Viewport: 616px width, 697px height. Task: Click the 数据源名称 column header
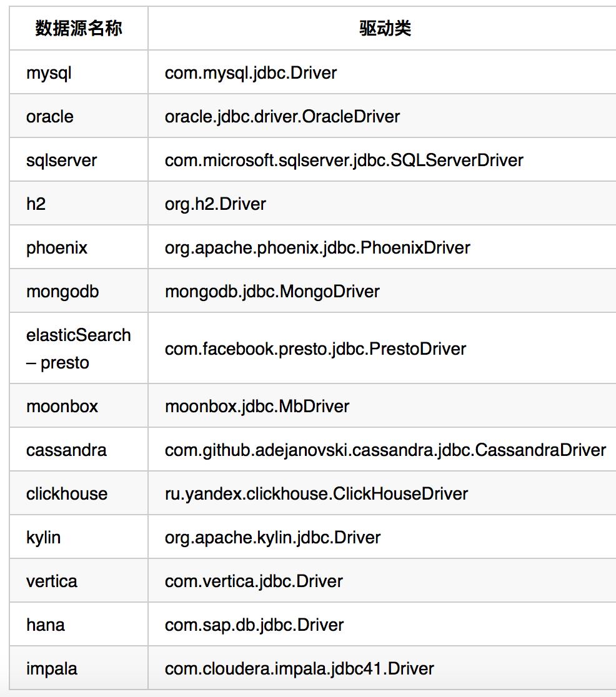pos(79,29)
